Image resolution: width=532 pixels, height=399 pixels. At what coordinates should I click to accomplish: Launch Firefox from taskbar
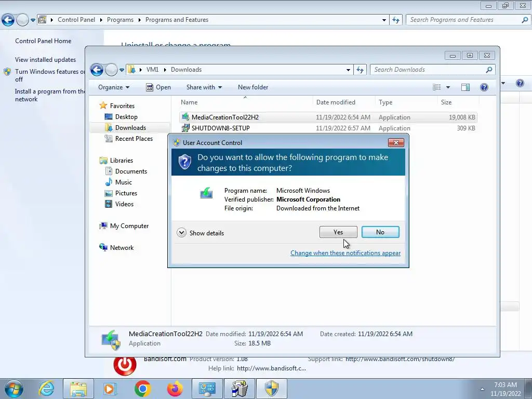[175, 389]
